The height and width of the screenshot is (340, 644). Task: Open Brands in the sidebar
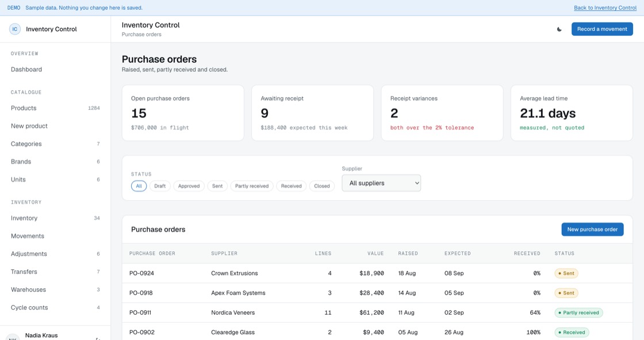[55, 162]
